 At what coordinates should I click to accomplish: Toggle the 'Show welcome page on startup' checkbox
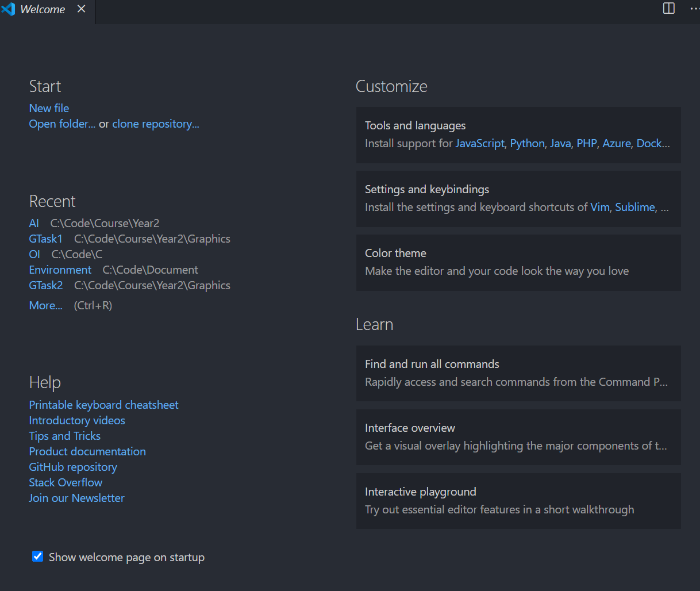coord(37,556)
